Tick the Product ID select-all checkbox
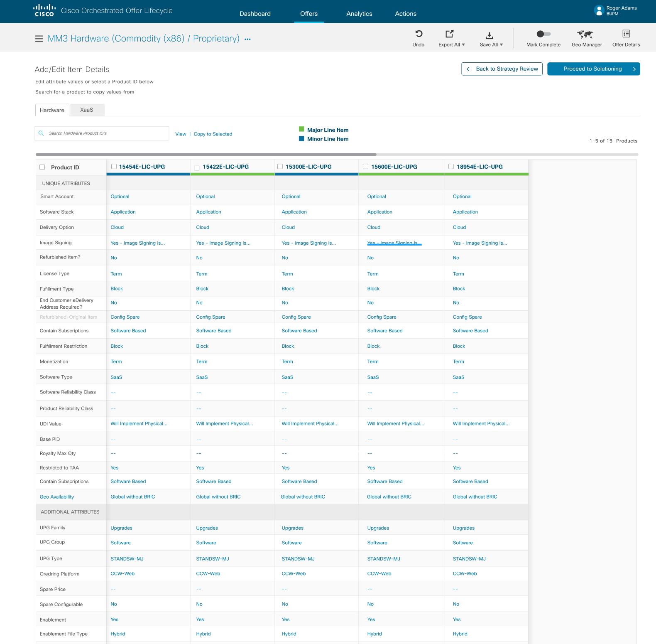 42,167
